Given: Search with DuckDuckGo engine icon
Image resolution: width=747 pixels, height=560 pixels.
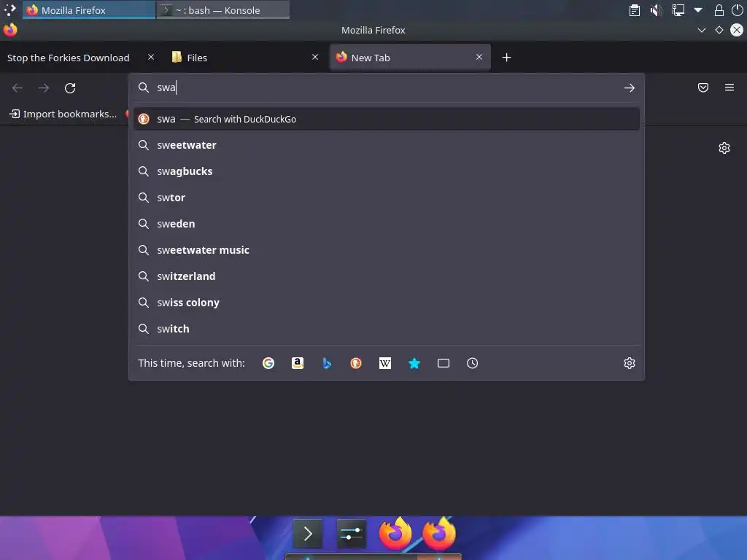Looking at the screenshot, I should [356, 363].
